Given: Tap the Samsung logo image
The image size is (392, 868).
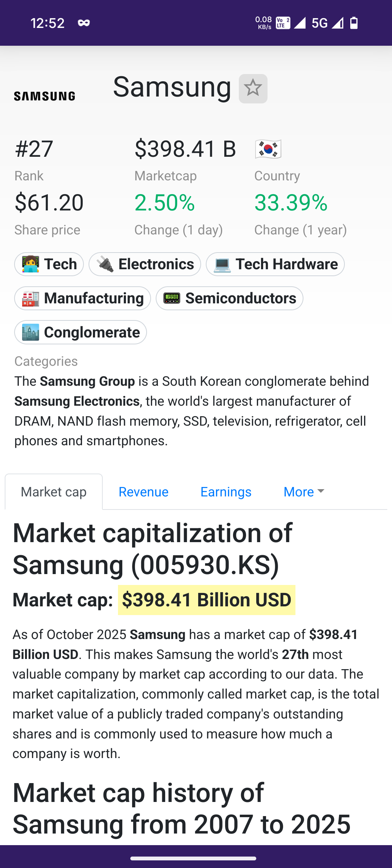Looking at the screenshot, I should point(44,96).
